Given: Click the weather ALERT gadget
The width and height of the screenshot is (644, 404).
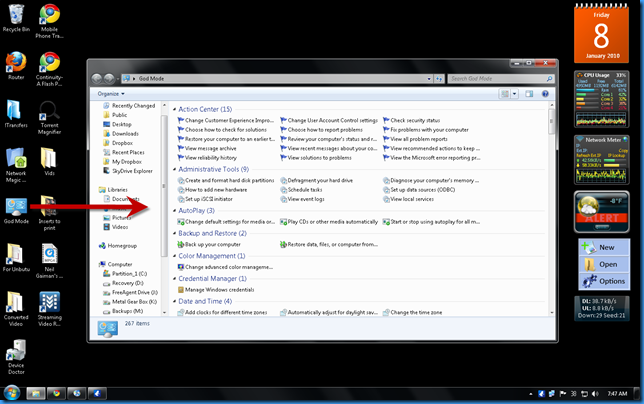Looking at the screenshot, I should coord(601,212).
